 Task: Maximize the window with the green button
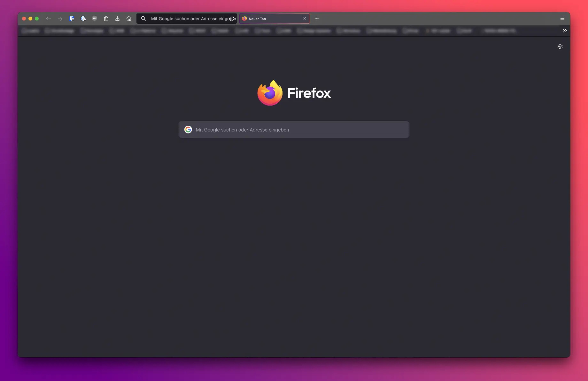coord(37,19)
